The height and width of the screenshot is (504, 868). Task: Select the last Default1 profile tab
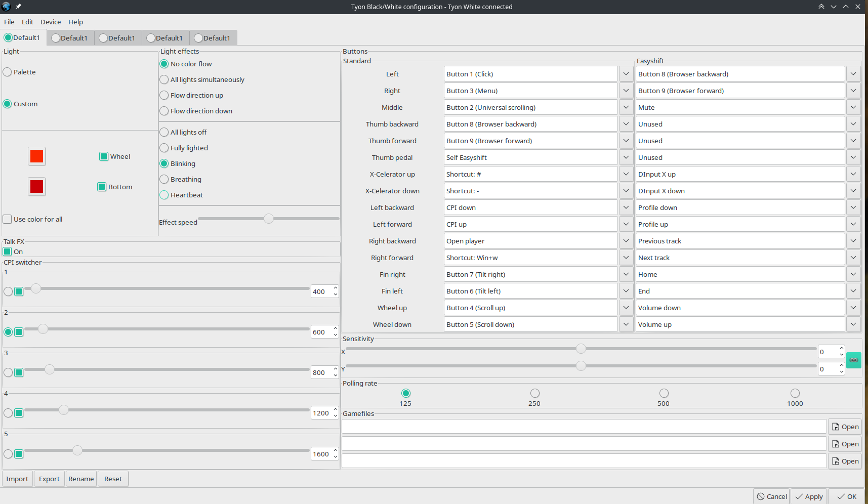(x=213, y=38)
